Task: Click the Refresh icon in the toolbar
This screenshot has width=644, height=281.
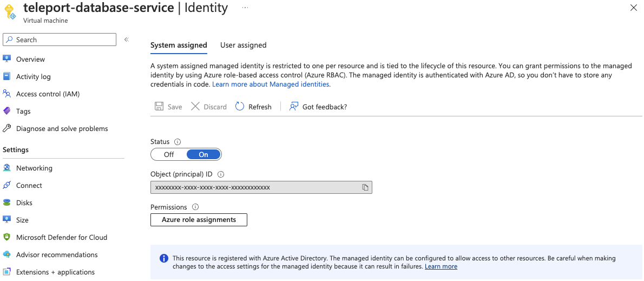Action: pos(240,107)
